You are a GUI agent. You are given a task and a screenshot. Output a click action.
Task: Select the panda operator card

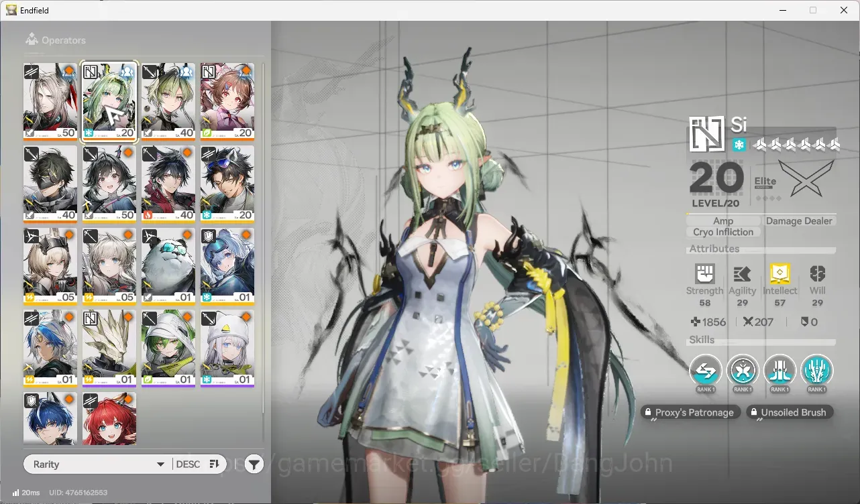[168, 266]
